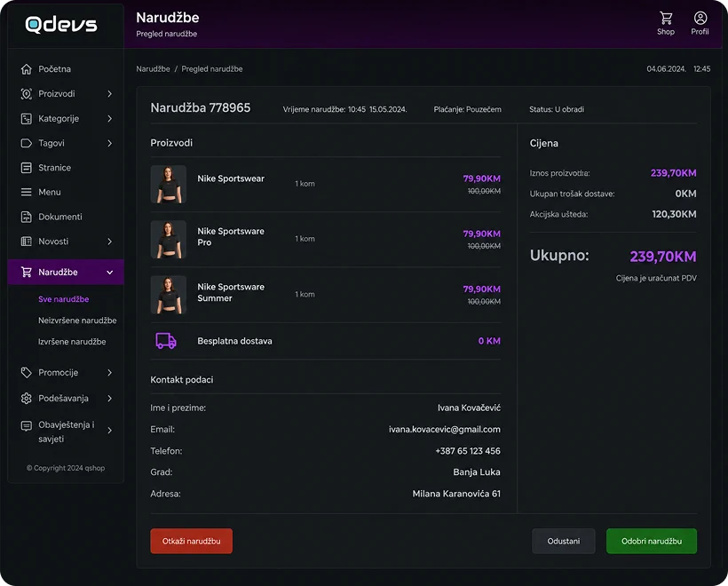Click the Proizvodi sidebar icon
The image size is (728, 586).
coord(27,94)
